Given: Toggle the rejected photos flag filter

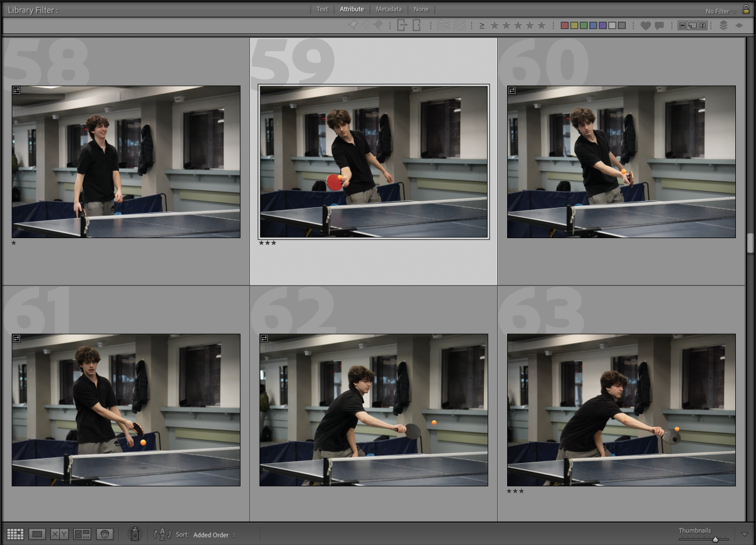Looking at the screenshot, I should click(x=378, y=25).
